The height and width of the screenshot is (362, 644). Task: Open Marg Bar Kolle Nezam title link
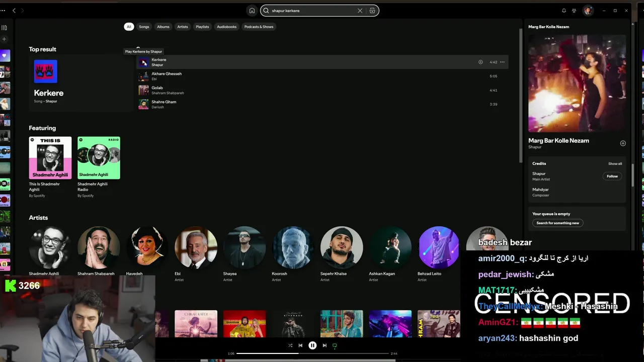558,141
